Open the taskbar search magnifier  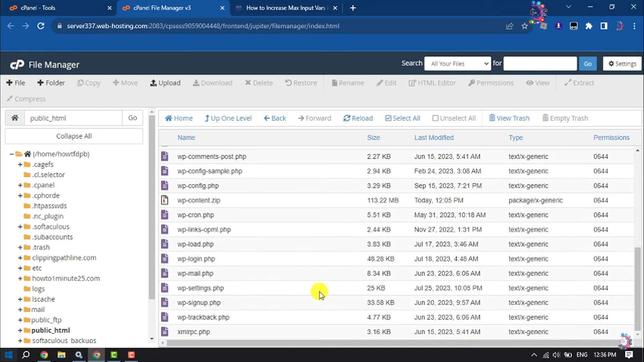coord(26,355)
